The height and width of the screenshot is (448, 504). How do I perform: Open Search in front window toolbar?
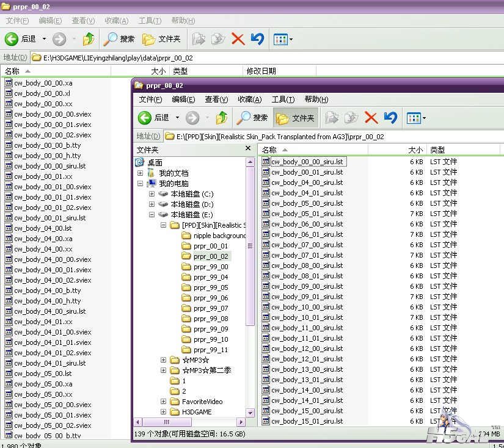tap(252, 118)
